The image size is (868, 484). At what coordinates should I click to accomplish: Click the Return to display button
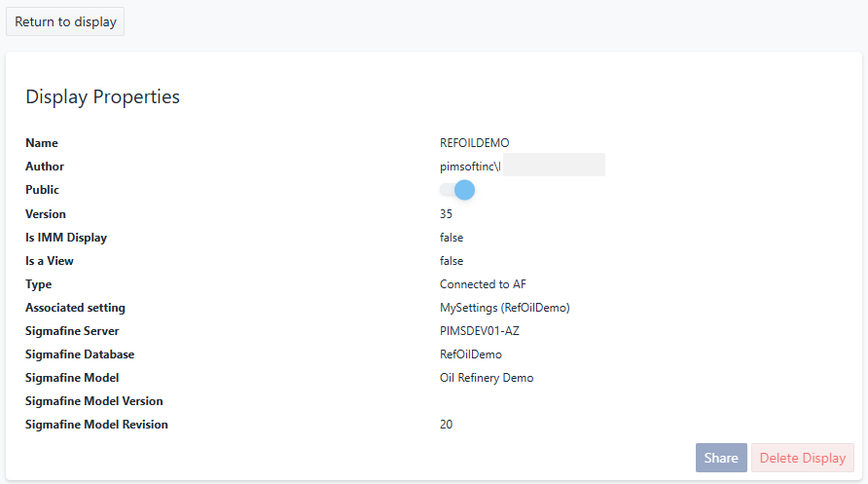click(x=65, y=21)
